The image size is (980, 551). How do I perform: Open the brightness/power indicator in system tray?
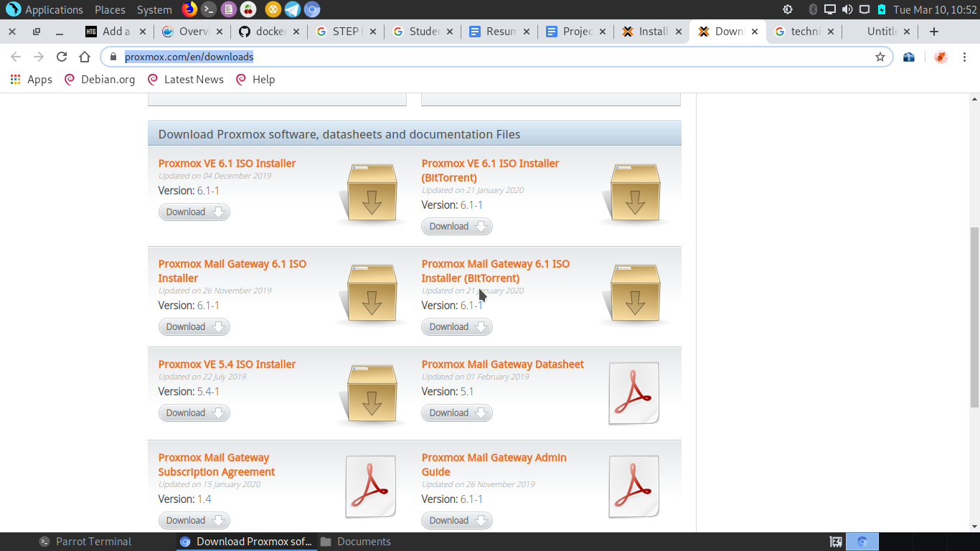pyautogui.click(x=788, y=9)
